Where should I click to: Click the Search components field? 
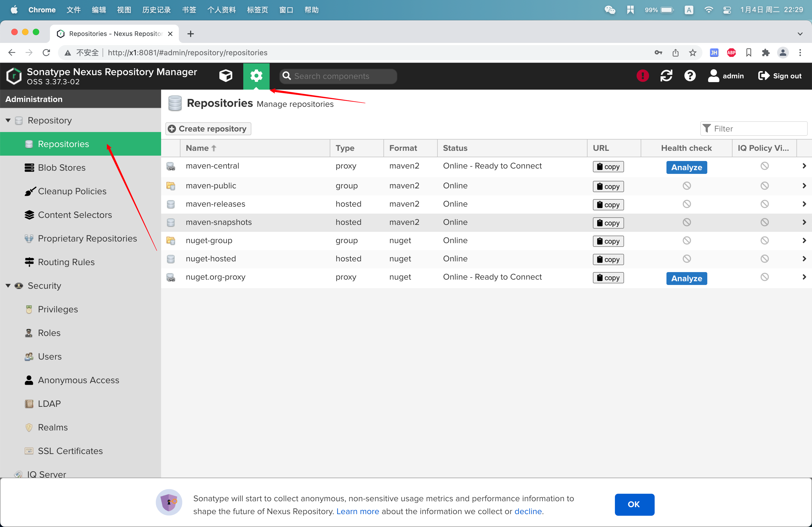click(x=338, y=76)
